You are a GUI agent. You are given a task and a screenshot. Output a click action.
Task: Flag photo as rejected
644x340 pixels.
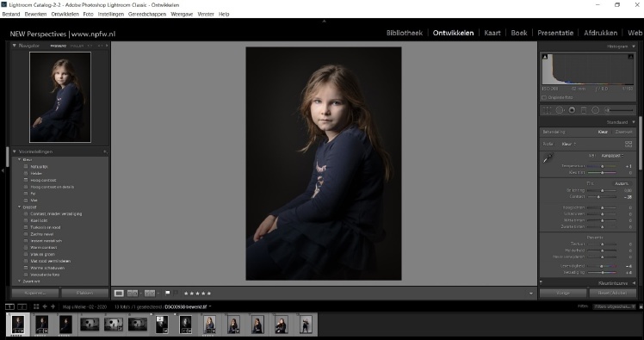point(176,294)
